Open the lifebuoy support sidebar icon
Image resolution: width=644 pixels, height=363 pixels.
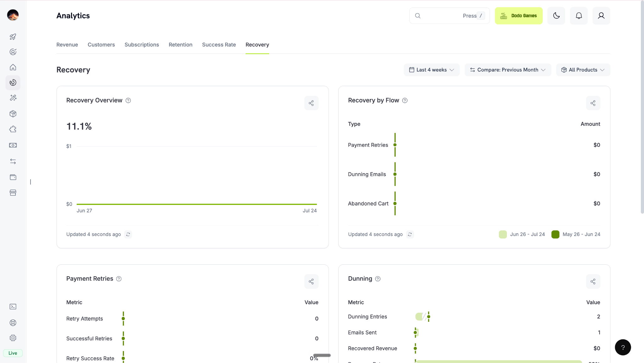(13, 323)
